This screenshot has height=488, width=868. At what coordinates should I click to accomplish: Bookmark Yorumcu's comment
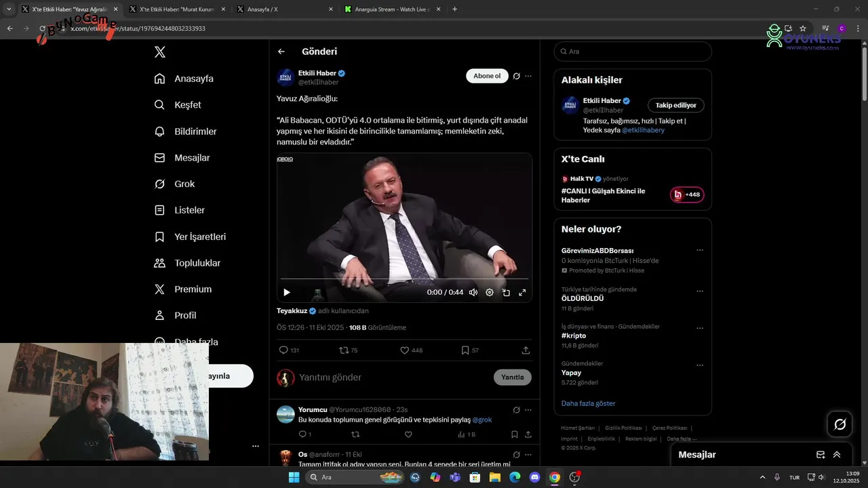[515, 434]
